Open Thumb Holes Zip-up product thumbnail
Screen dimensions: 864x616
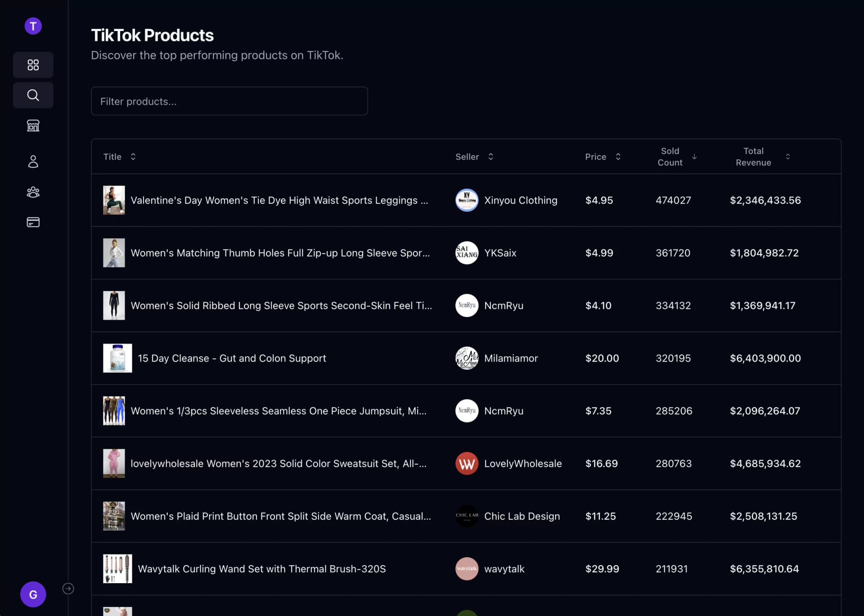[x=114, y=253]
